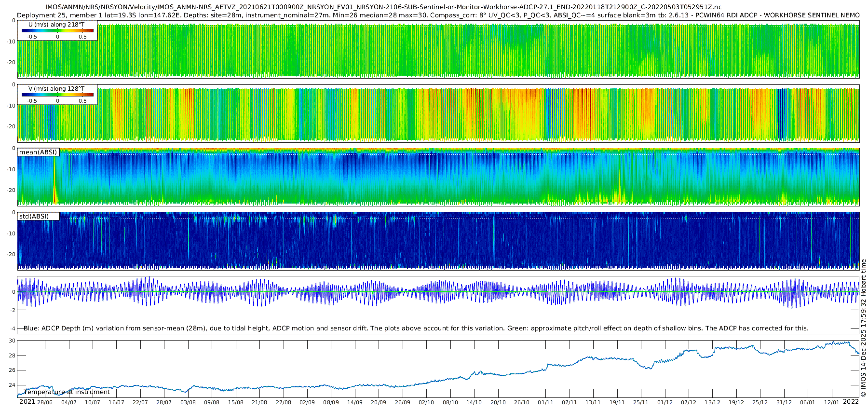Click the blue ADCP depth variation caption
The height and width of the screenshot is (410, 868).
(x=416, y=328)
